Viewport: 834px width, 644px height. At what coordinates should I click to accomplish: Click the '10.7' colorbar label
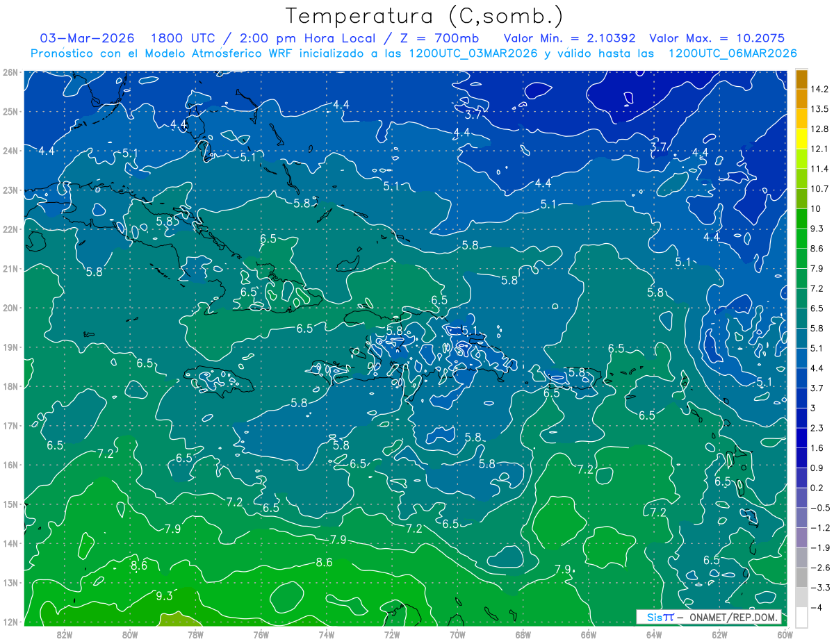click(819, 188)
